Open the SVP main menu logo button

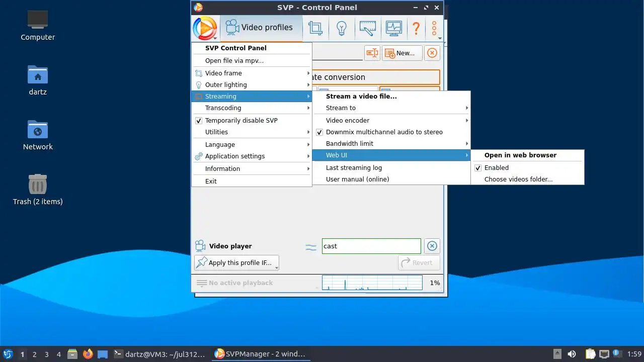[x=205, y=28]
